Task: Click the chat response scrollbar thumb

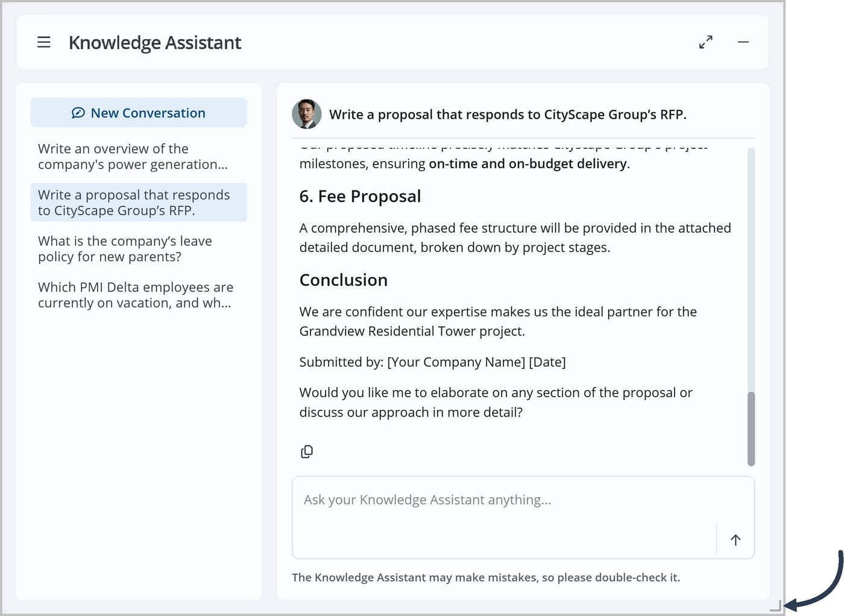Action: point(751,429)
